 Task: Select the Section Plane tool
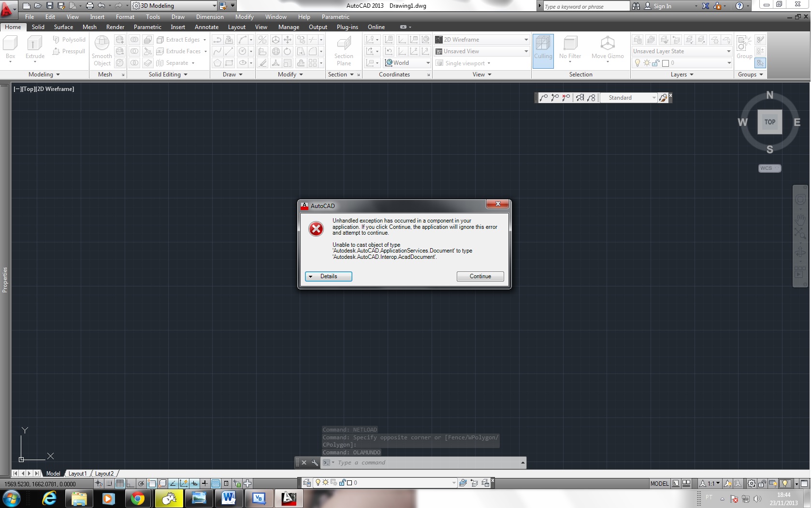pos(344,51)
